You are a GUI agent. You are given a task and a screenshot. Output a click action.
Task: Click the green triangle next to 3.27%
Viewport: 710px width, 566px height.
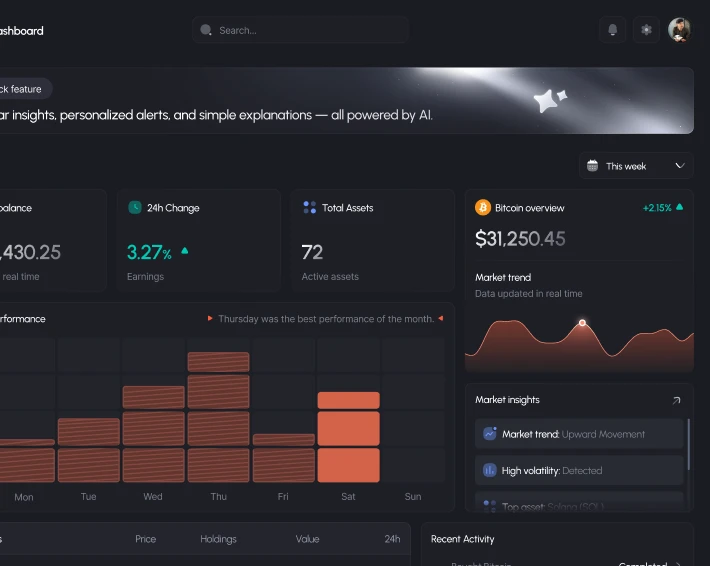[185, 250]
